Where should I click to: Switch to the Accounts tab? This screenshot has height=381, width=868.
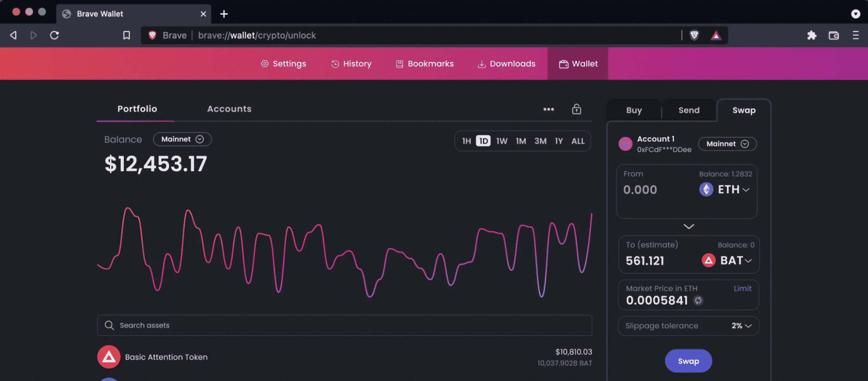(229, 109)
